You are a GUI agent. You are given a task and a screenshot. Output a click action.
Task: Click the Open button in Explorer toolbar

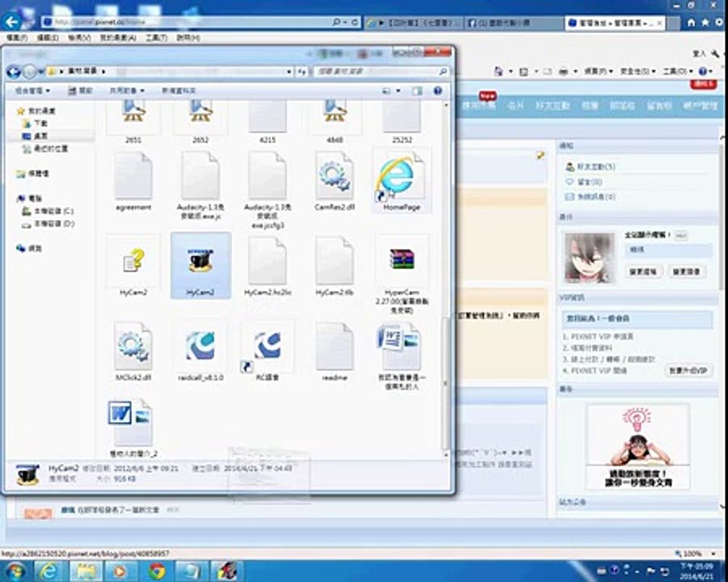pos(80,91)
